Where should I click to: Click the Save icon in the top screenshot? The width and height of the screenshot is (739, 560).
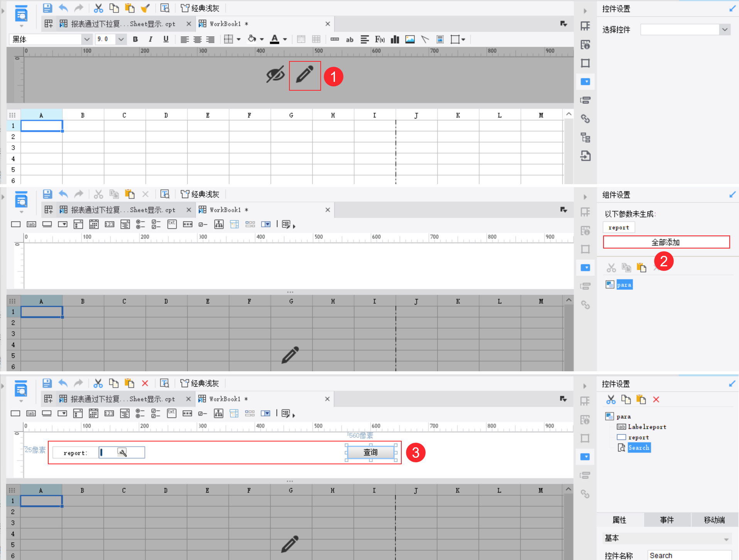tap(47, 8)
